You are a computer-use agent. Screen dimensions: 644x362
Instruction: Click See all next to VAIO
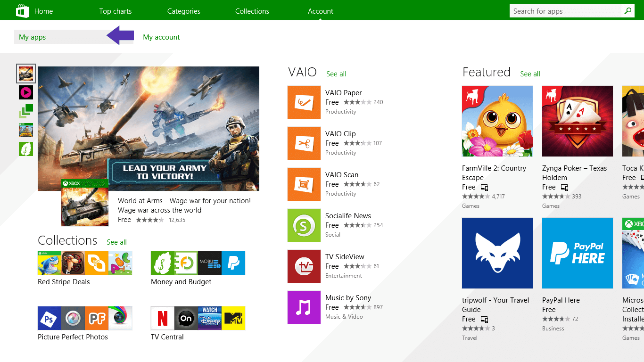point(336,74)
